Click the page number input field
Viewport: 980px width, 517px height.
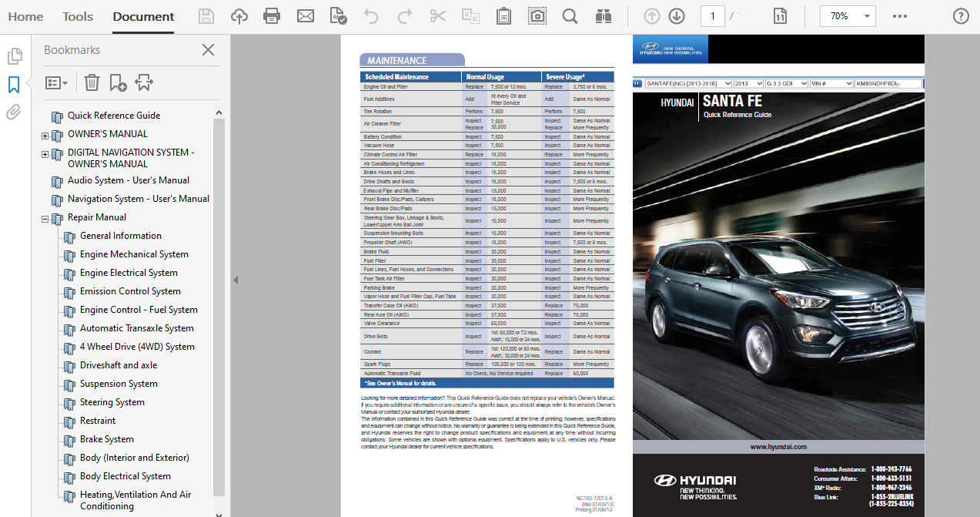point(712,16)
